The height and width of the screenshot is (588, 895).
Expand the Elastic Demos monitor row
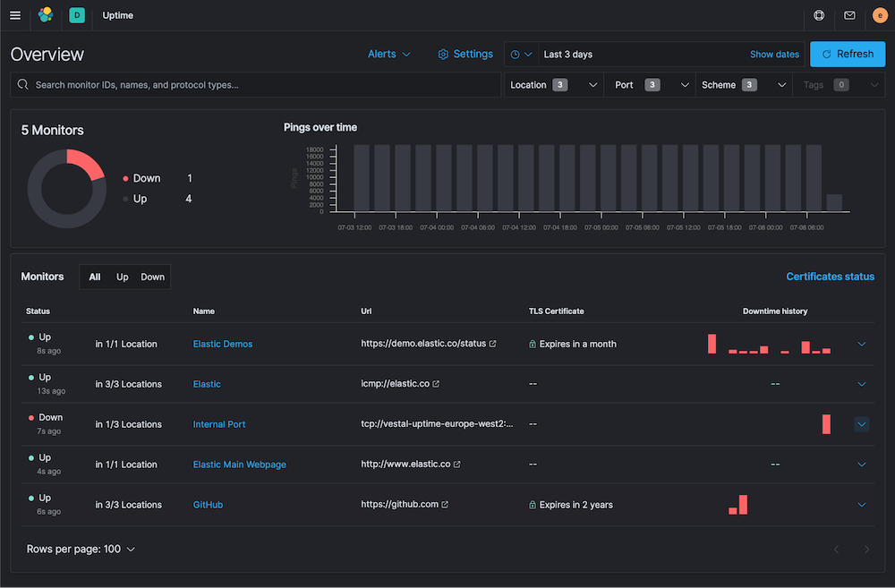(x=862, y=344)
